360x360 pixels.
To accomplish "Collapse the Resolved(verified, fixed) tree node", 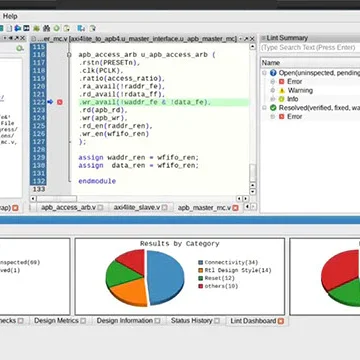I will (264, 108).
